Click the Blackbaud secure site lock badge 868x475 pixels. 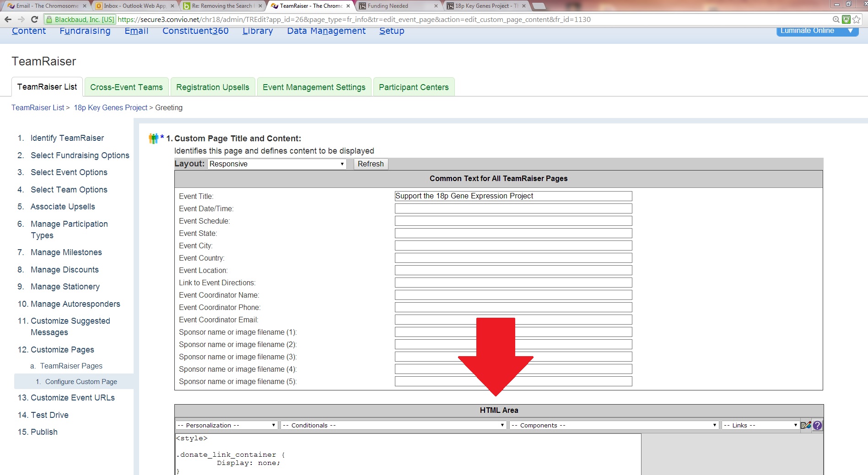(x=80, y=19)
